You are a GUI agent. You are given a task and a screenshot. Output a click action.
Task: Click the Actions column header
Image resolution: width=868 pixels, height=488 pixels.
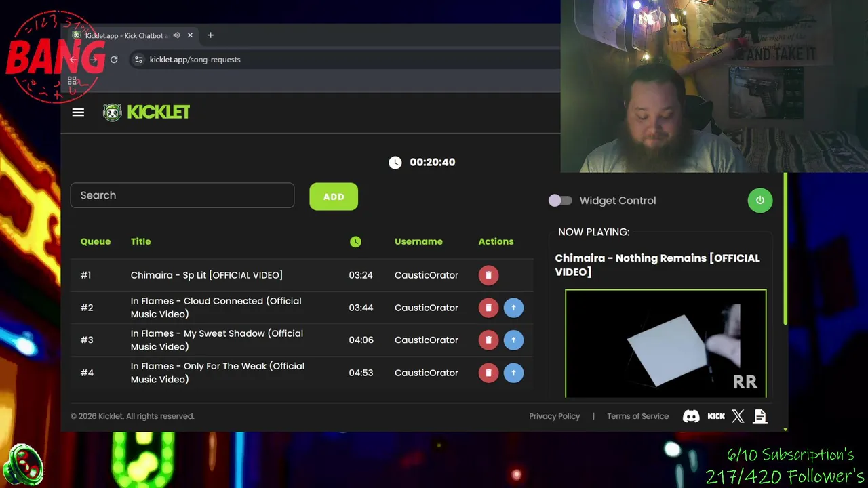496,241
